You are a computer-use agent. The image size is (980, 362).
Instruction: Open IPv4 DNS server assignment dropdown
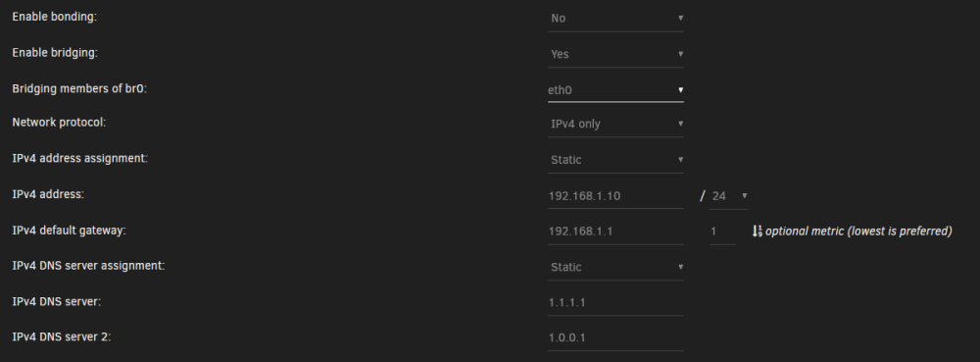[615, 267]
